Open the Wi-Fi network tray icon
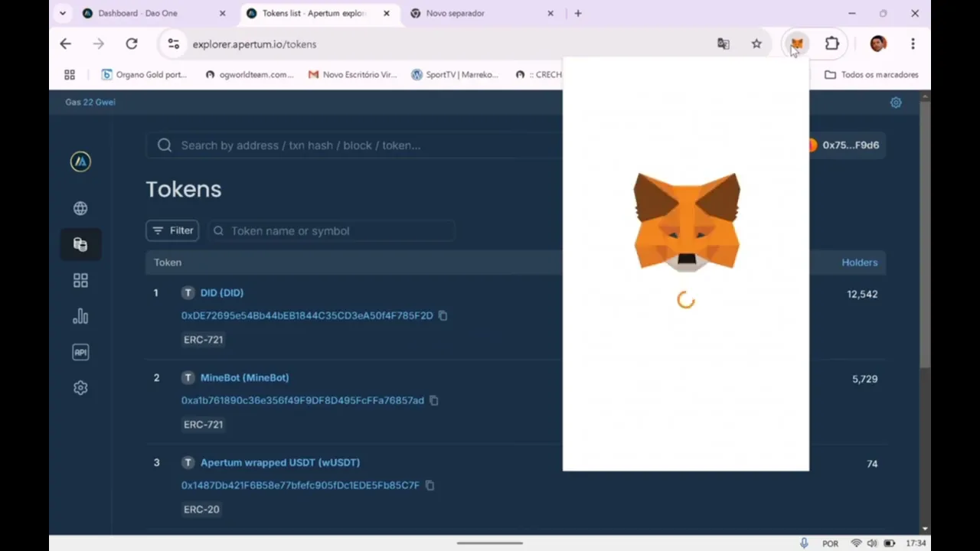This screenshot has height=551, width=980. click(x=856, y=543)
